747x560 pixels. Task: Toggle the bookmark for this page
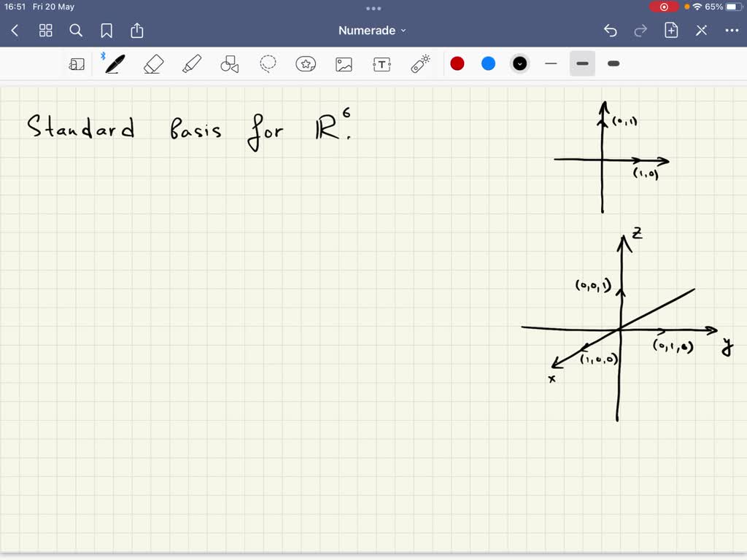click(107, 31)
